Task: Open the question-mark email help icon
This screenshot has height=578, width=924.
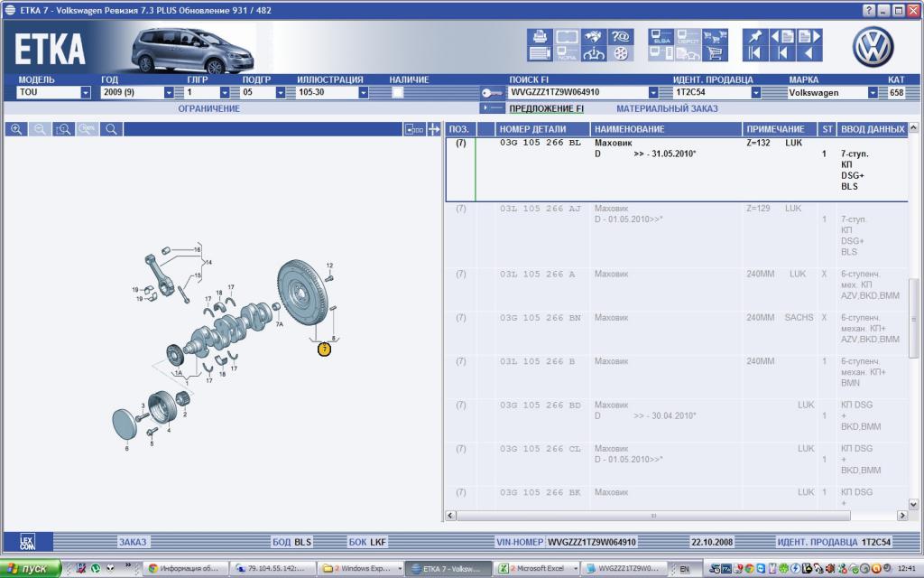Action: (621, 36)
